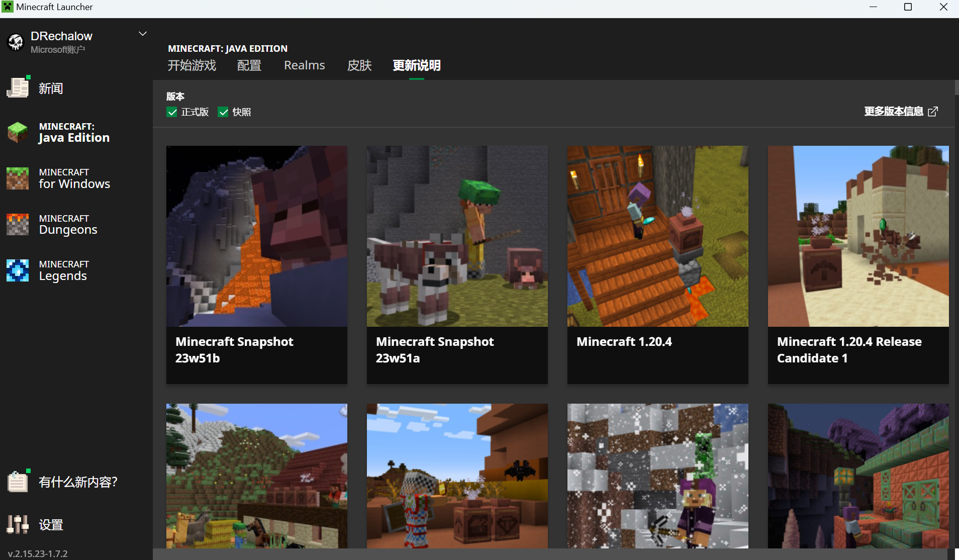This screenshot has width=959, height=560.
Task: Open Minecraft for Windows icon
Action: 18,178
